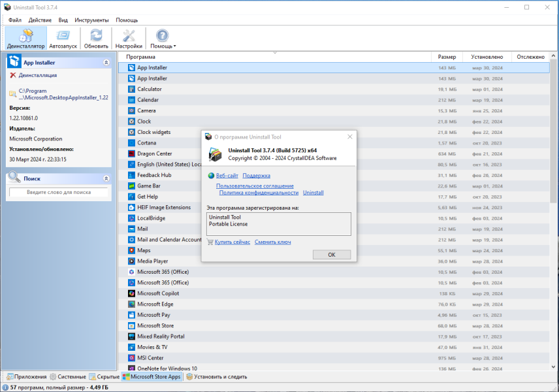Select the Game Bar icon
This screenshot has width=559, height=392.
pos(131,186)
